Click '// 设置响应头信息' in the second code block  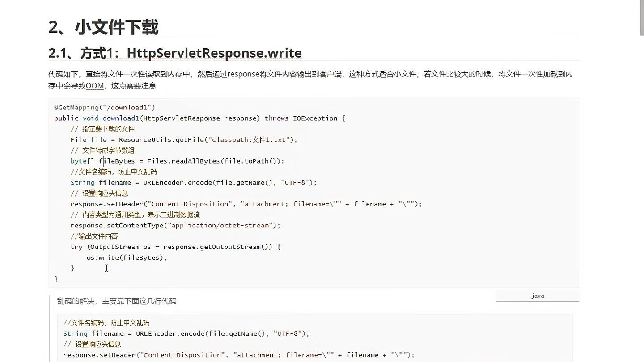click(92, 344)
